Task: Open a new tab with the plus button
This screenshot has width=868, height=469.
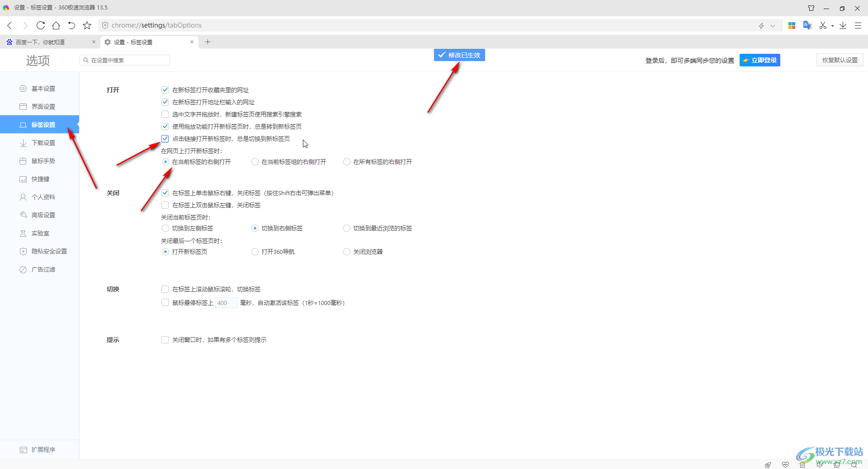Action: [x=208, y=42]
